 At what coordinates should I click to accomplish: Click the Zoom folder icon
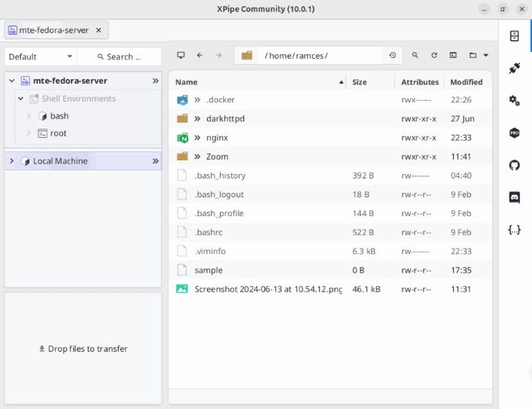click(182, 156)
